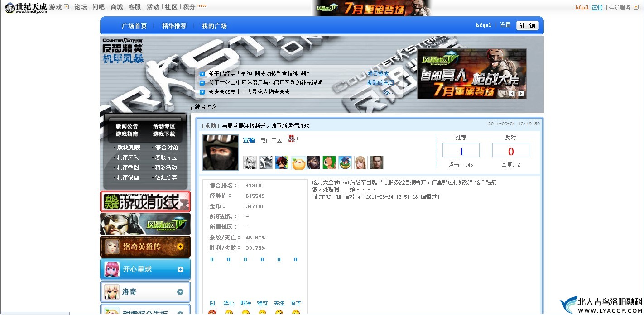Click the 洛奇 blonde character icon
The image size is (644, 315).
coord(111,292)
